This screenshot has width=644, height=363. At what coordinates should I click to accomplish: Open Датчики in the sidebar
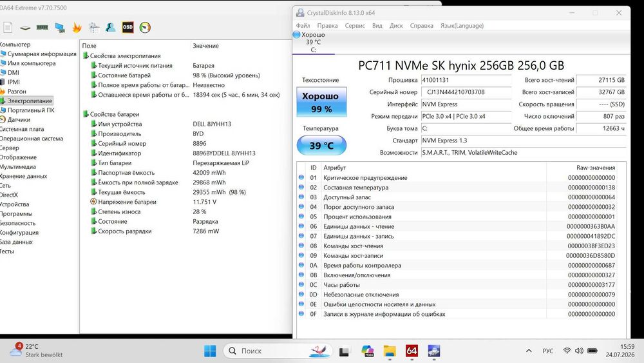coord(19,120)
